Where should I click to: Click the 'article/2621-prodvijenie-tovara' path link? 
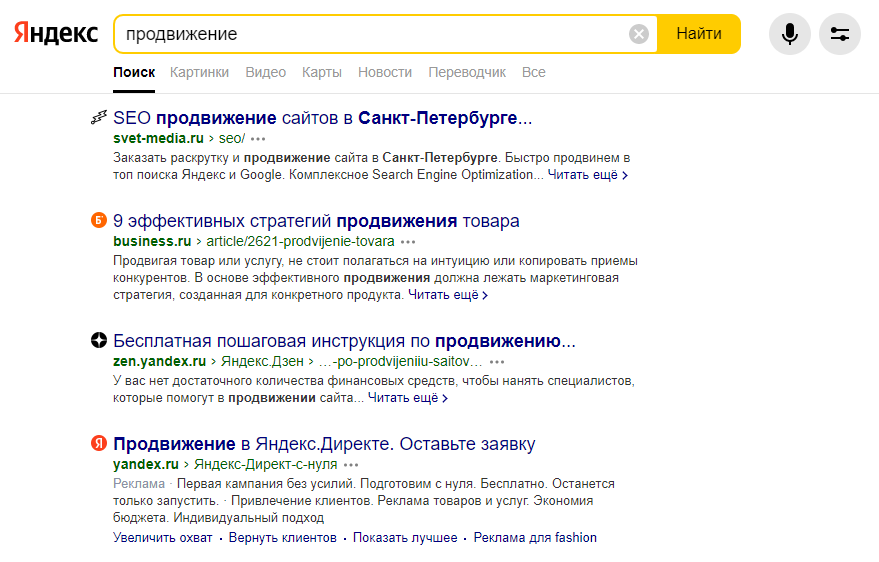[x=300, y=241]
